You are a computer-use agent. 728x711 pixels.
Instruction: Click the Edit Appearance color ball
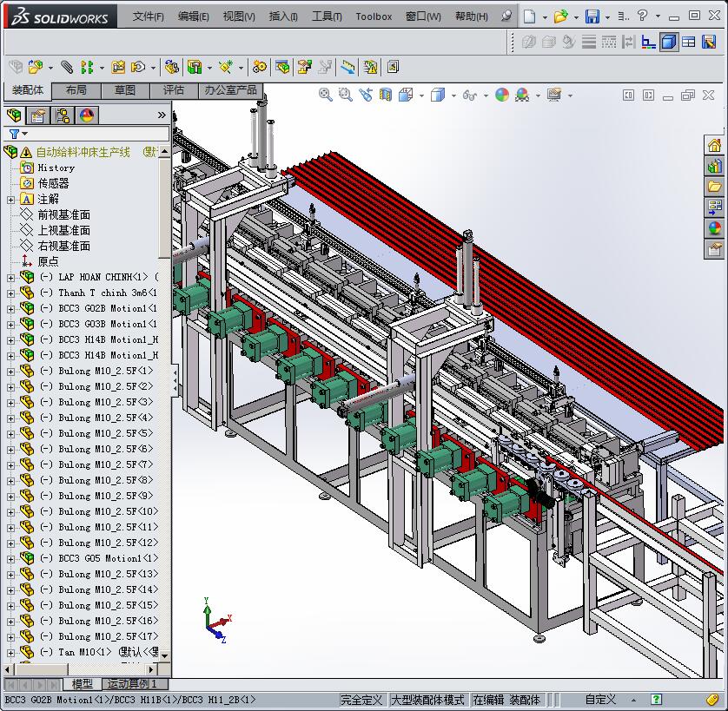(x=501, y=95)
